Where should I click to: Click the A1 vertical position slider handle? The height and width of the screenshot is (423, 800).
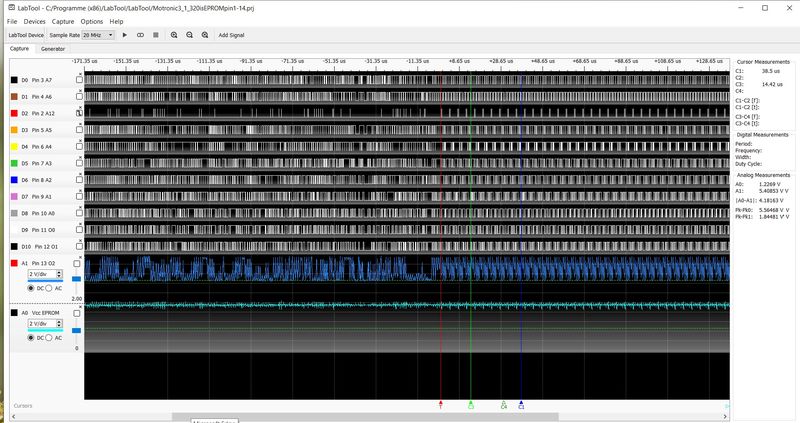pyautogui.click(x=77, y=279)
